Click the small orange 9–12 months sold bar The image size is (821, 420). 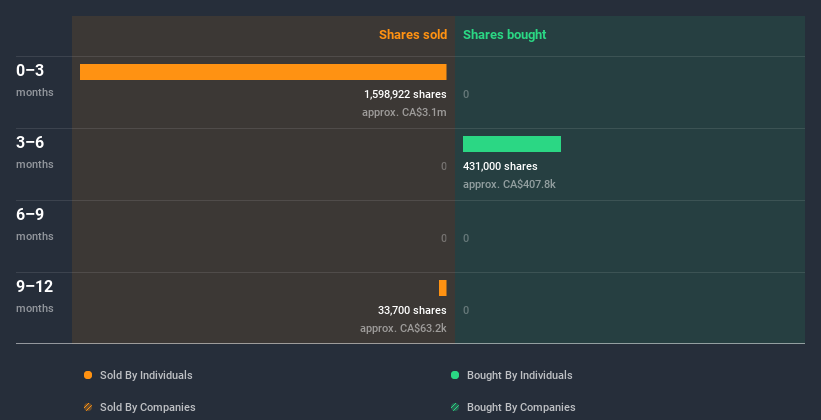tap(443, 288)
